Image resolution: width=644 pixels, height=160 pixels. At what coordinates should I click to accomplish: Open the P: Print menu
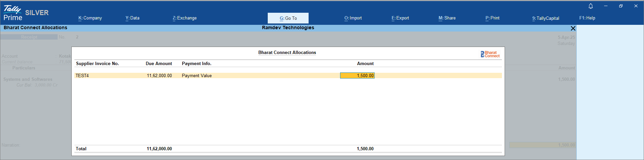492,18
